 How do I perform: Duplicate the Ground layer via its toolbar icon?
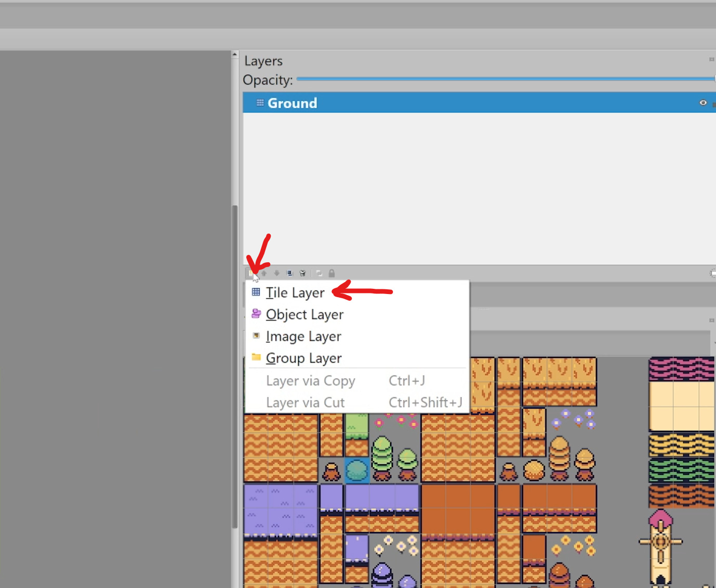coord(289,273)
